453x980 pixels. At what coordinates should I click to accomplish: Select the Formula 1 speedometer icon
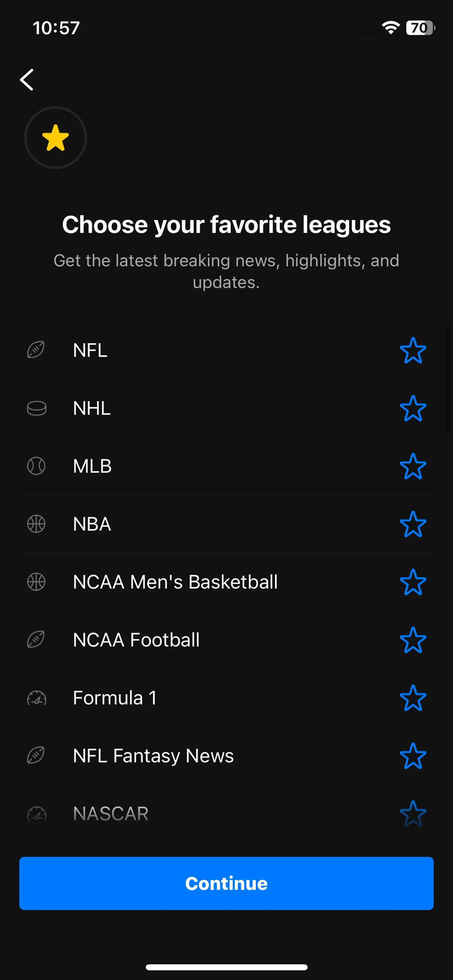pos(36,698)
